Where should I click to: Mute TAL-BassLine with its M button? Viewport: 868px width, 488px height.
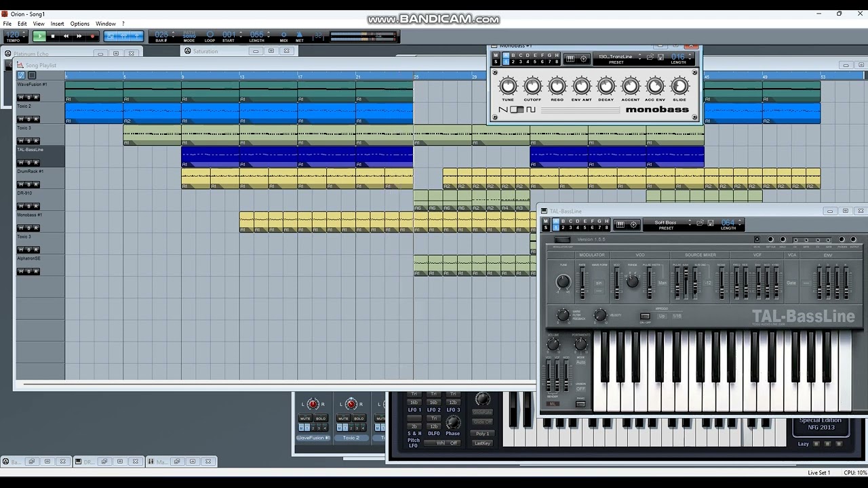(x=546, y=221)
